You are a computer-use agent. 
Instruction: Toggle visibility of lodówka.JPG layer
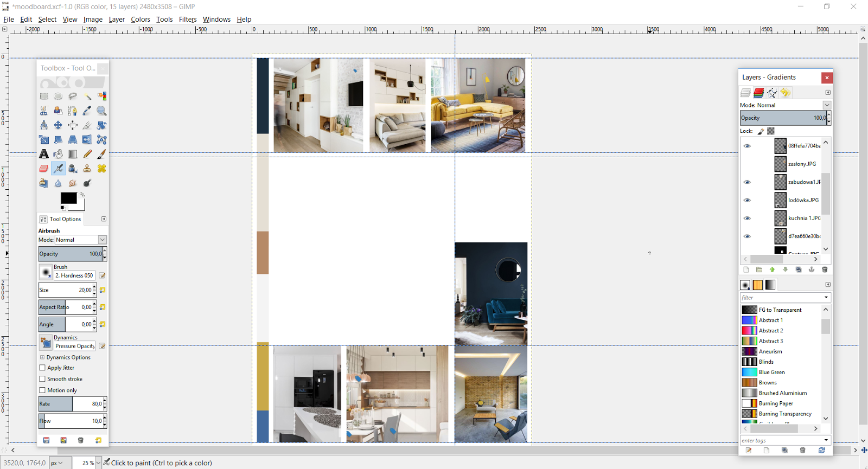tap(747, 200)
